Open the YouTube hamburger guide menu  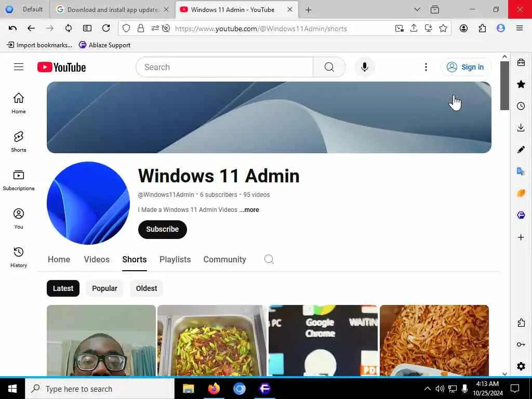[19, 67]
